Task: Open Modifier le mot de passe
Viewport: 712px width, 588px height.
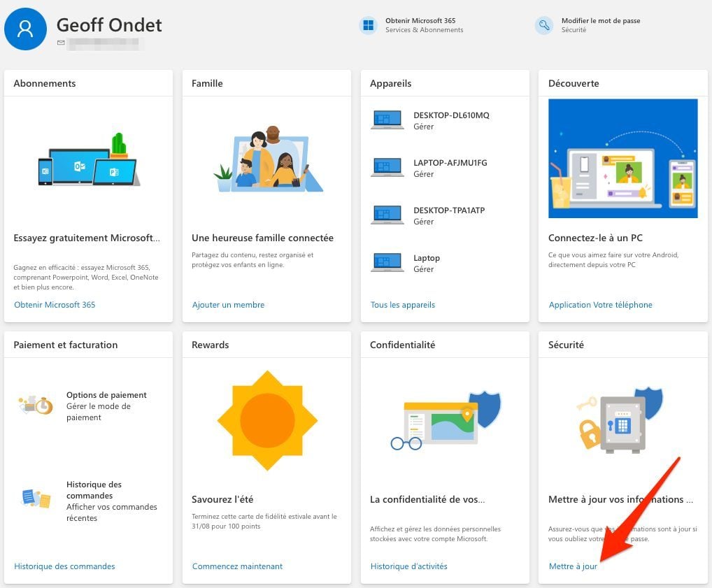Action: coord(601,20)
